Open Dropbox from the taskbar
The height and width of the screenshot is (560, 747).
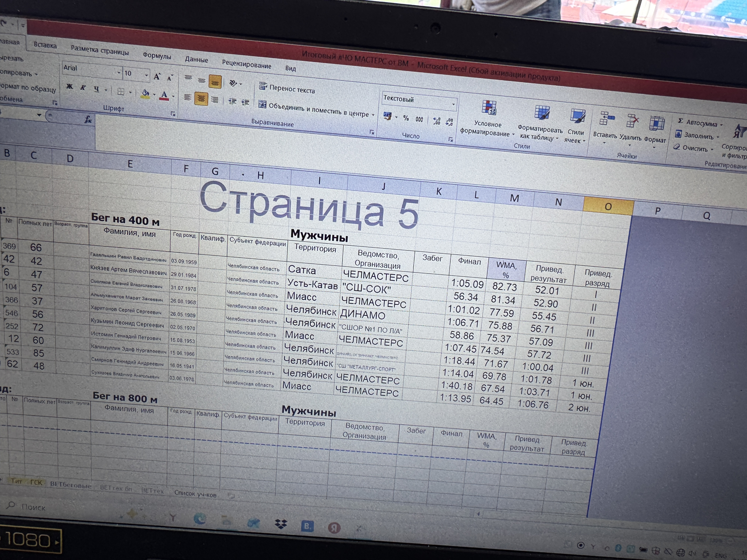coord(281,524)
